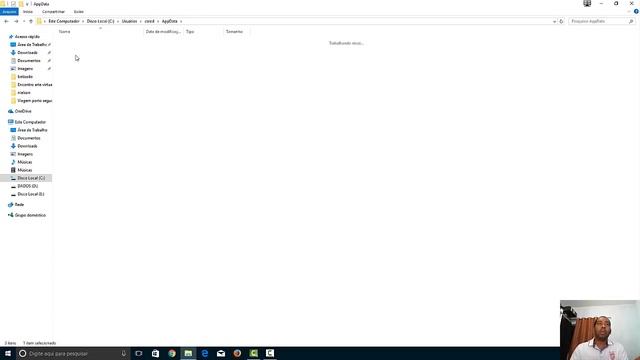The image size is (640, 360).
Task: Open pinned Downloads under Acesso rápido
Action: point(27,53)
